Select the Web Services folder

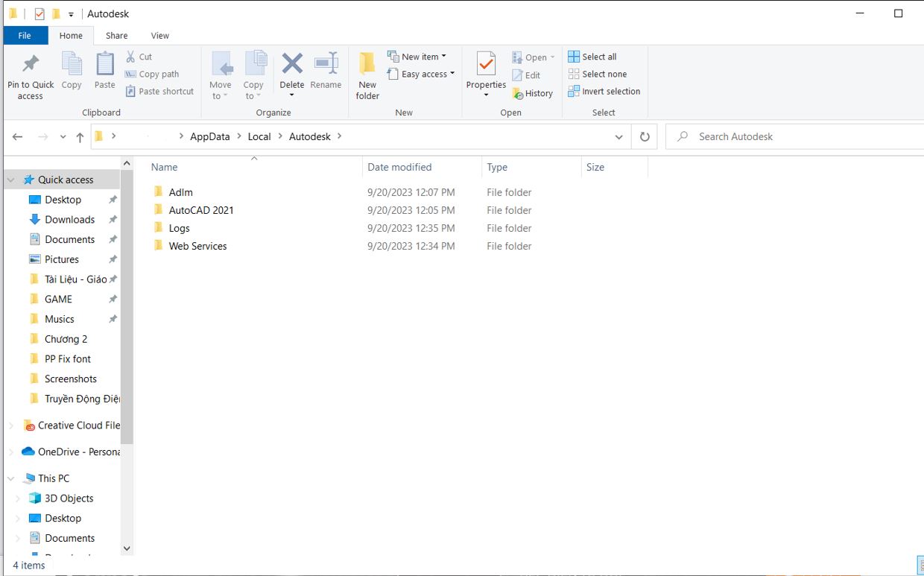197,246
